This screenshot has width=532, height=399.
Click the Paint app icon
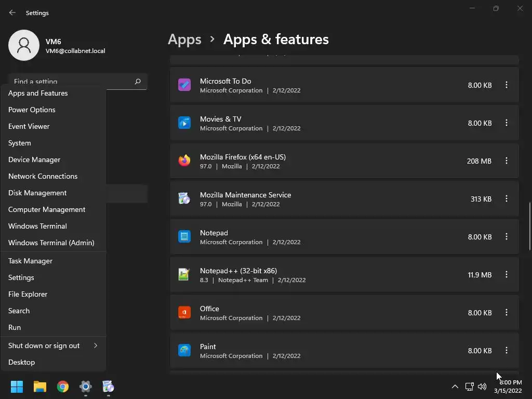tap(184, 351)
